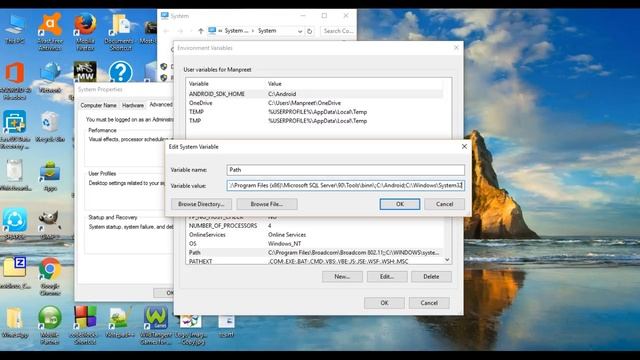Open Google Chrome desktop shortcut
The height and width of the screenshot is (360, 640).
point(50,276)
